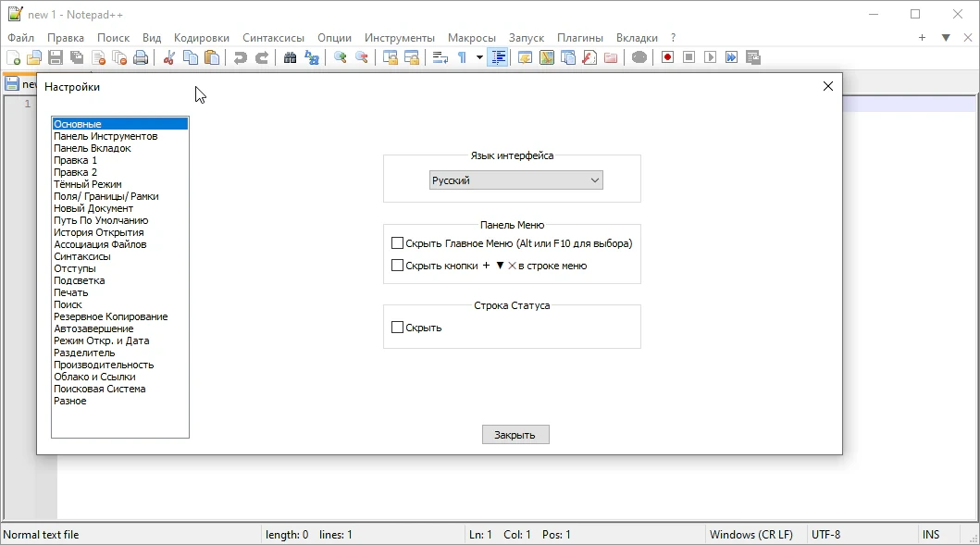The width and height of the screenshot is (980, 545).
Task: Click Windows (CR LF) in status bar
Action: (x=751, y=535)
